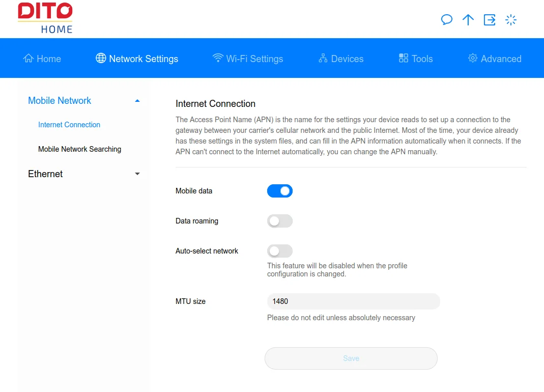Click the spinner status icon in header

(x=511, y=19)
